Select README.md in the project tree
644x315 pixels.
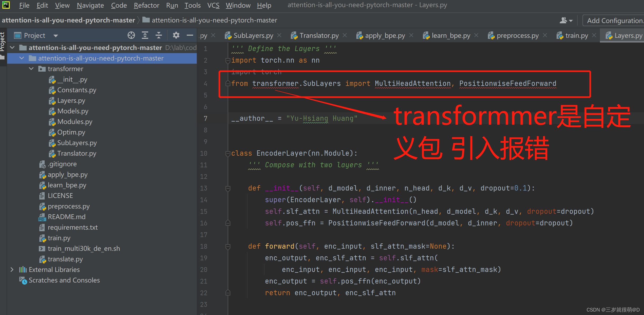tap(62, 217)
